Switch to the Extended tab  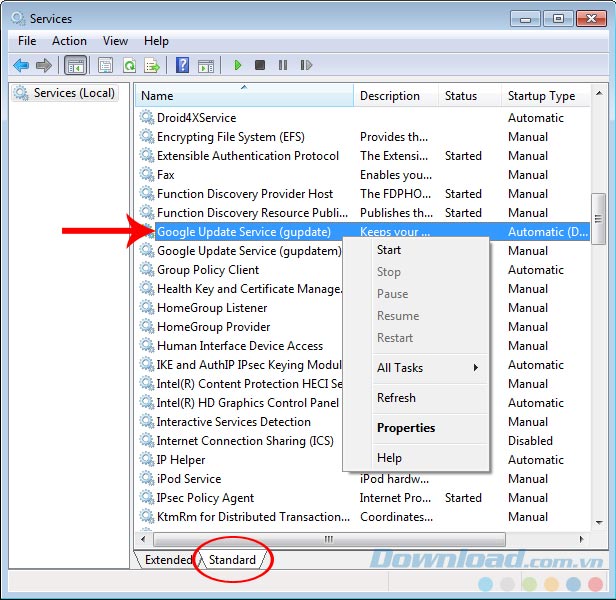[168, 560]
